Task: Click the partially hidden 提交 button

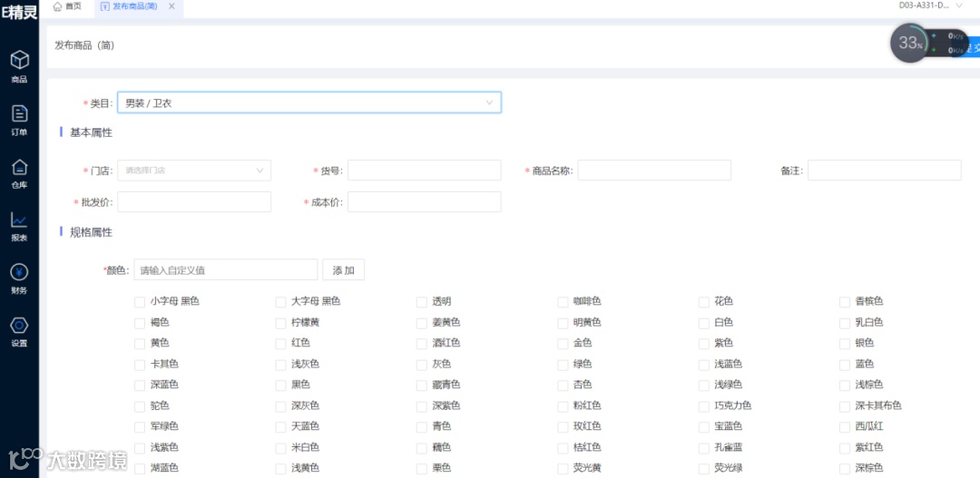Action: tap(972, 48)
